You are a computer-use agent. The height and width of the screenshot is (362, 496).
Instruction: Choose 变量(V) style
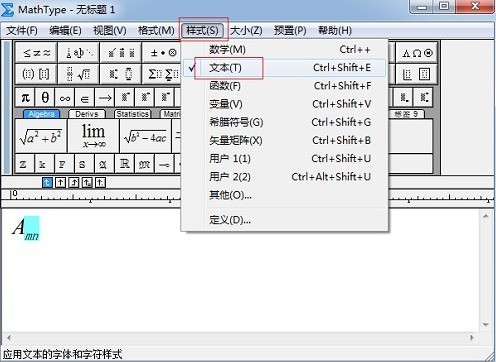click(284, 104)
